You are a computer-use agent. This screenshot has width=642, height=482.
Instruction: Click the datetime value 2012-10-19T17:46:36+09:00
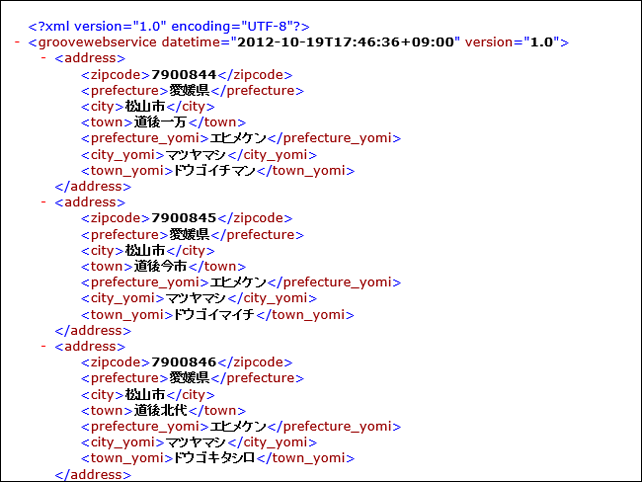[346, 42]
